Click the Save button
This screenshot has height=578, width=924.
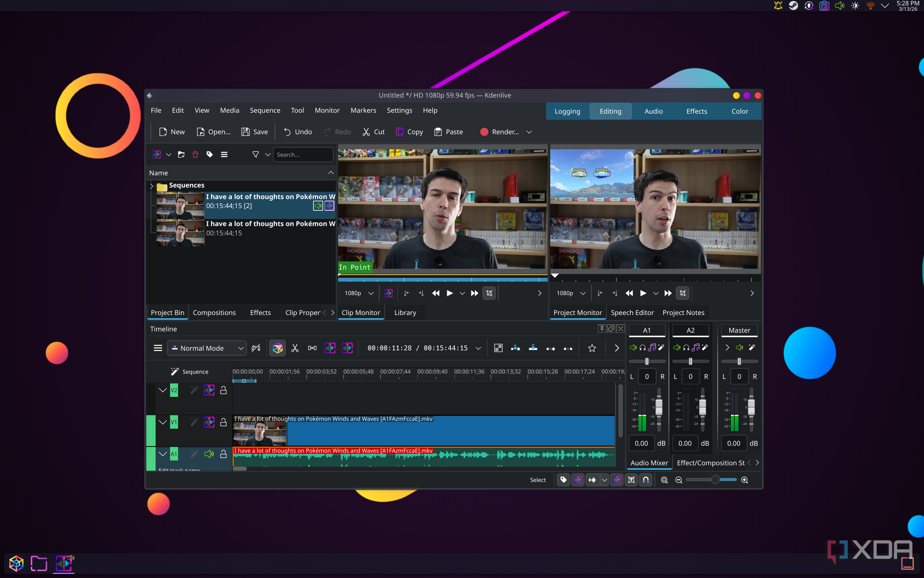(x=255, y=132)
